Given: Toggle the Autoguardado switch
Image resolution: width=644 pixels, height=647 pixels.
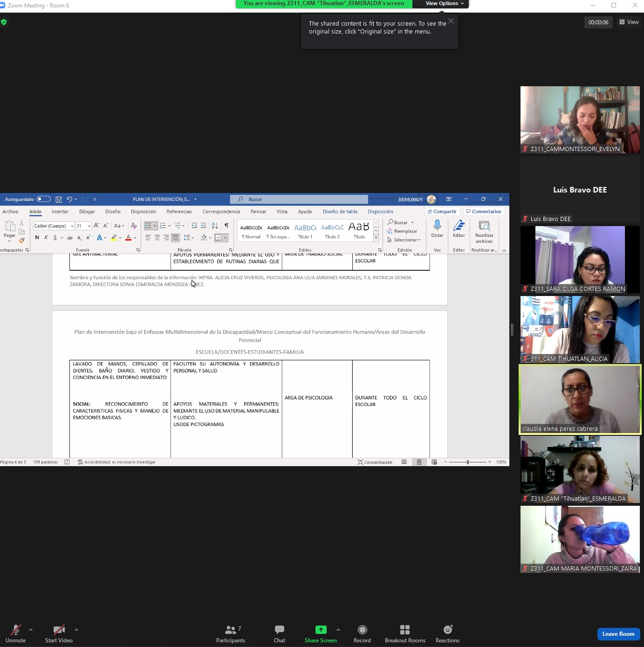Looking at the screenshot, I should 43,200.
